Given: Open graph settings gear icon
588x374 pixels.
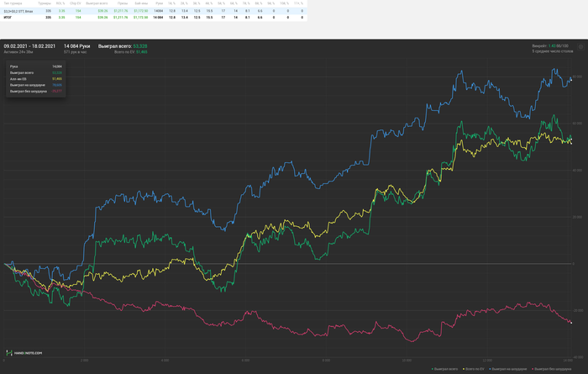Looking at the screenshot, I should click(580, 47).
